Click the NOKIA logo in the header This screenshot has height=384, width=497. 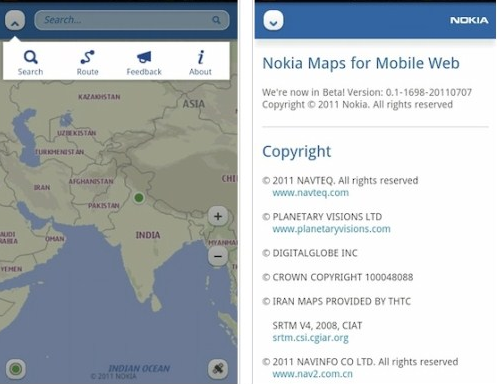pyautogui.click(x=469, y=20)
